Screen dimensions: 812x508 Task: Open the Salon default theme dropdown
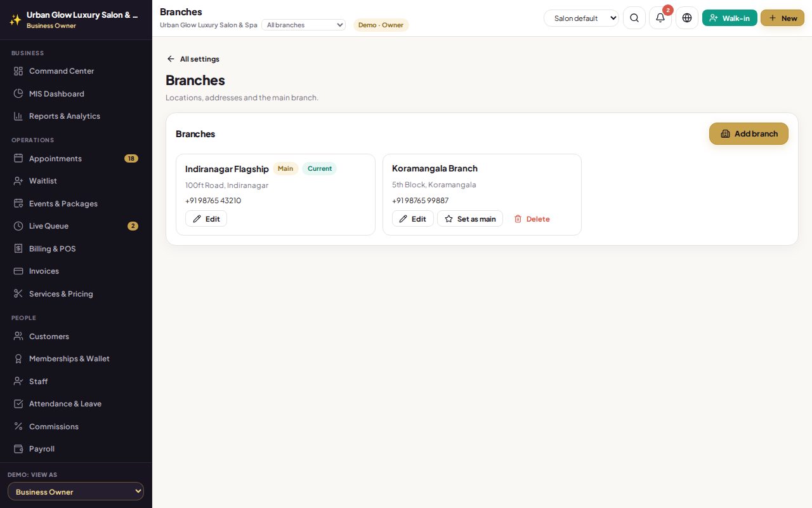point(582,18)
